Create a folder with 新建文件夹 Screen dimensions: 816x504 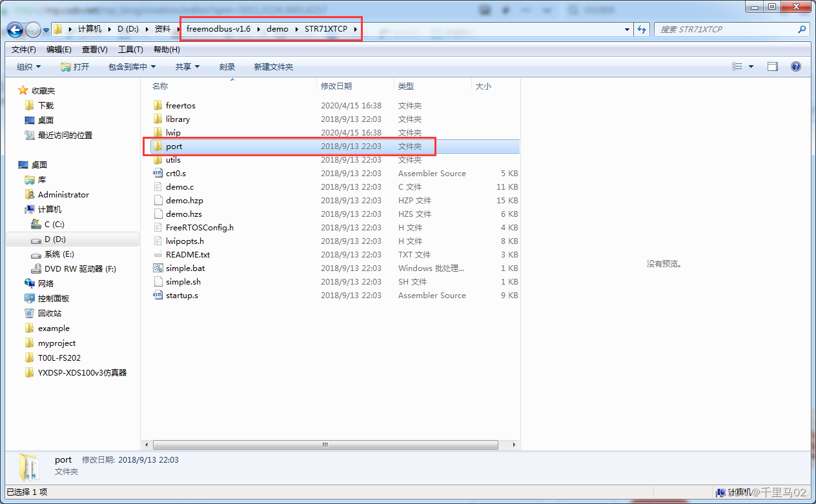pyautogui.click(x=274, y=66)
